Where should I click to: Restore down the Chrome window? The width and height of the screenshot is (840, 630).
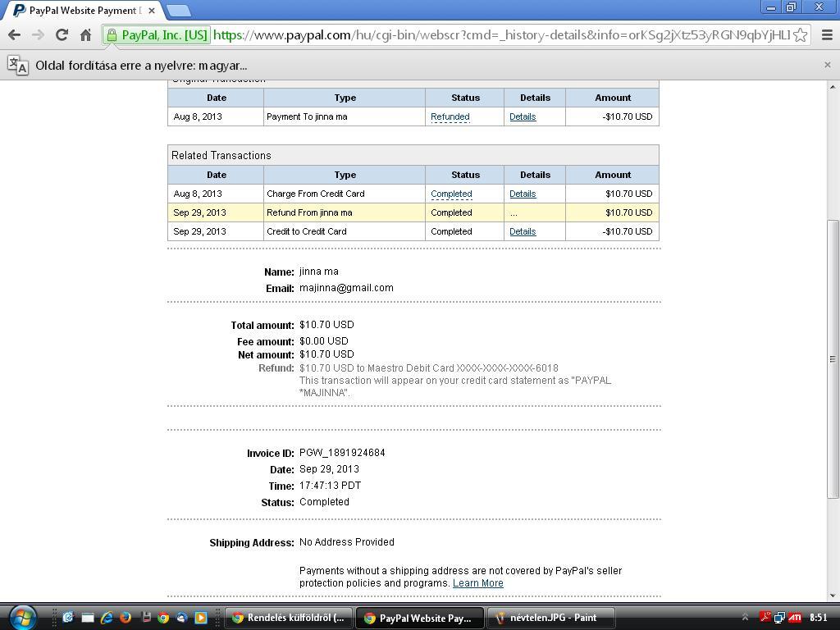click(792, 7)
